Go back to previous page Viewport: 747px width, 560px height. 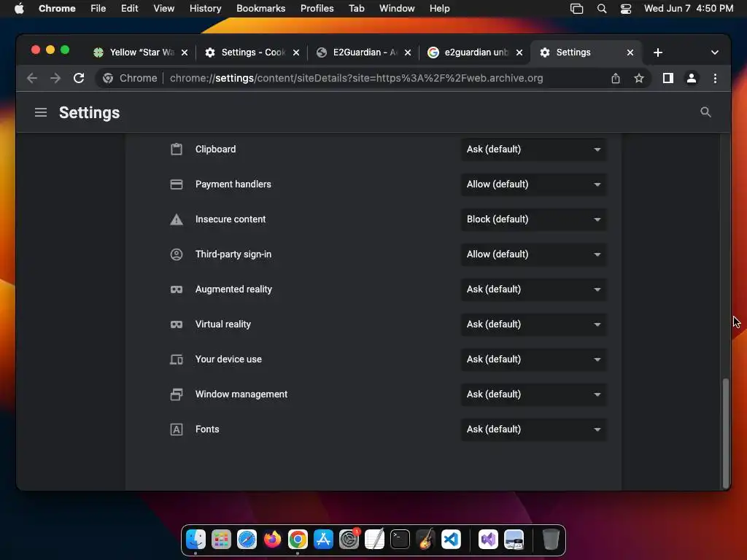click(32, 78)
